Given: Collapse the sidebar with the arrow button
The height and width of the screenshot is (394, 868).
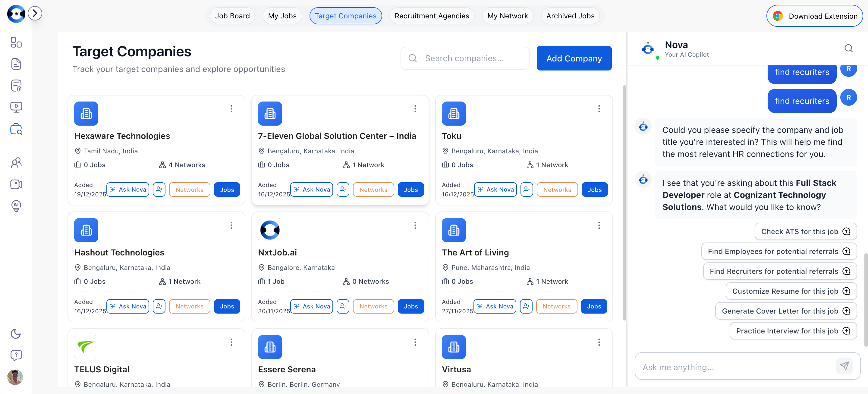Looking at the screenshot, I should [x=35, y=13].
